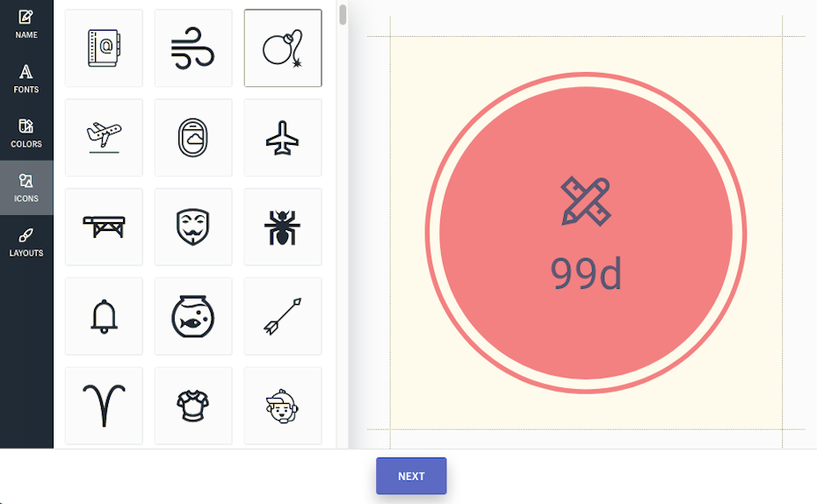Select the address book icon
This screenshot has height=504, width=817.
[x=104, y=48]
